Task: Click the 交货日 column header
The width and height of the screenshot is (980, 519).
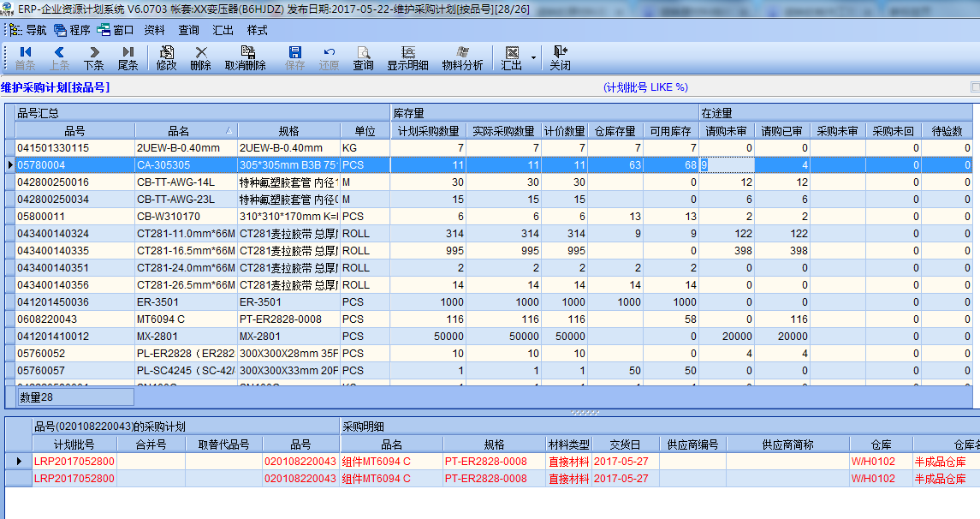Action: click(x=625, y=444)
